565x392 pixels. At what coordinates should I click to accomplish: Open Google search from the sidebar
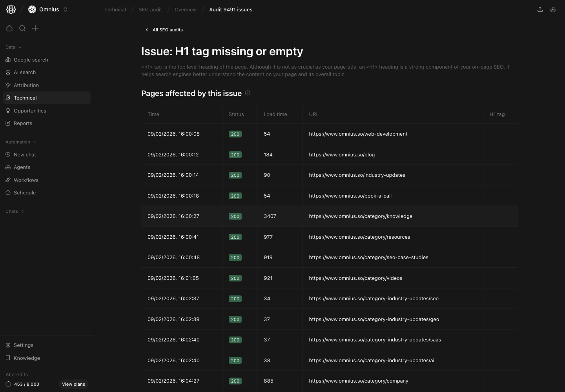pos(31,60)
